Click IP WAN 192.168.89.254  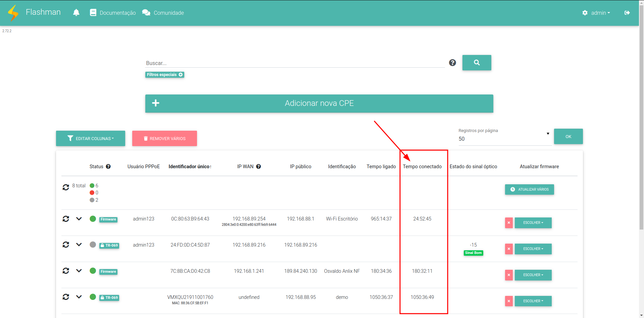point(249,219)
